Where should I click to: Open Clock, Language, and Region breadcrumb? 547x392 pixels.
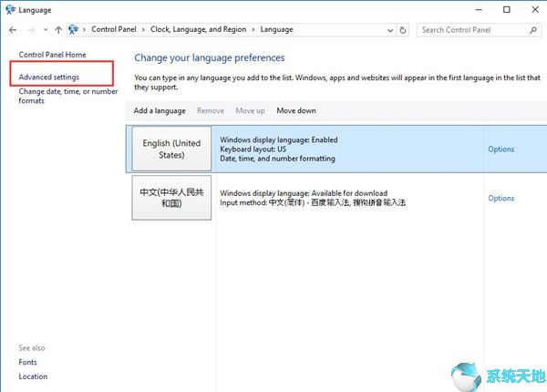(198, 30)
